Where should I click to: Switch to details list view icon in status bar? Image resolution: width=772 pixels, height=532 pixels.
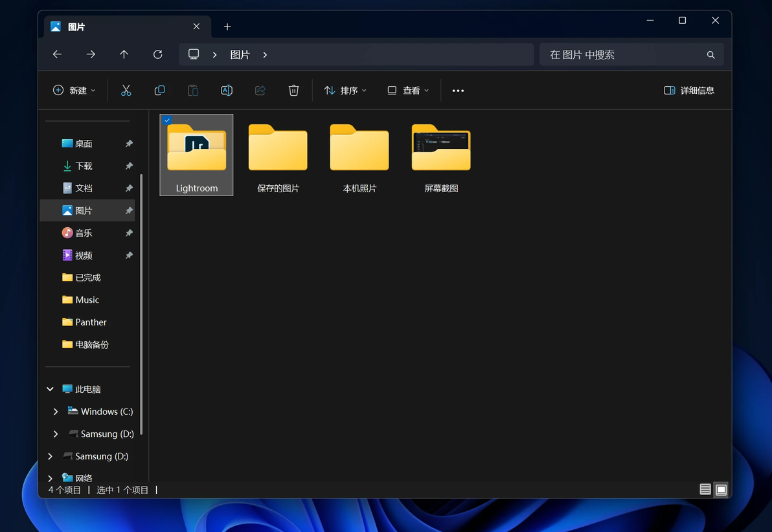tap(705, 489)
